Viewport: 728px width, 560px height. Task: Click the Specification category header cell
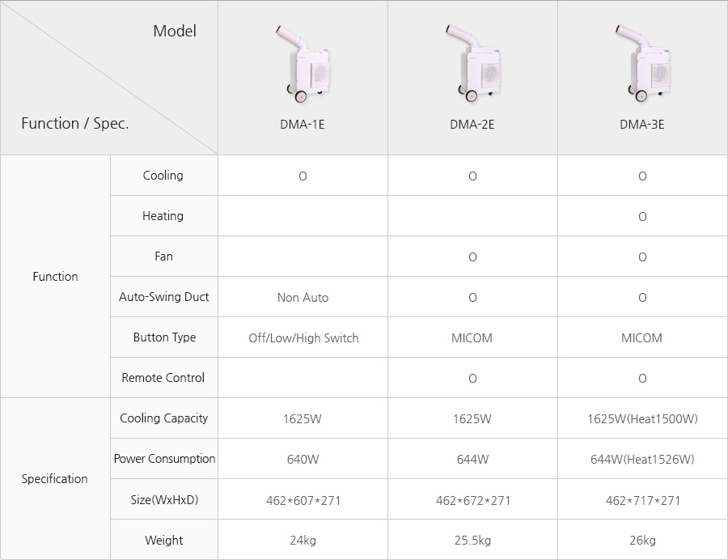point(55,479)
